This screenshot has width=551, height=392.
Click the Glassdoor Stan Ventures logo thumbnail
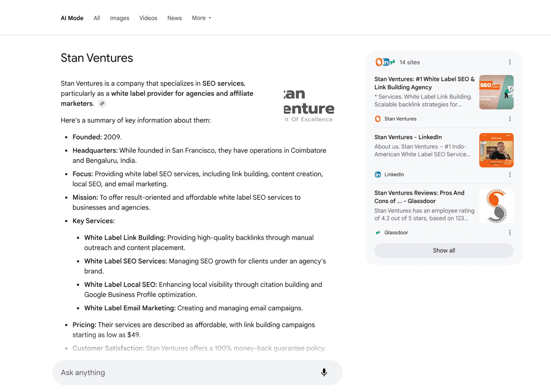[496, 206]
